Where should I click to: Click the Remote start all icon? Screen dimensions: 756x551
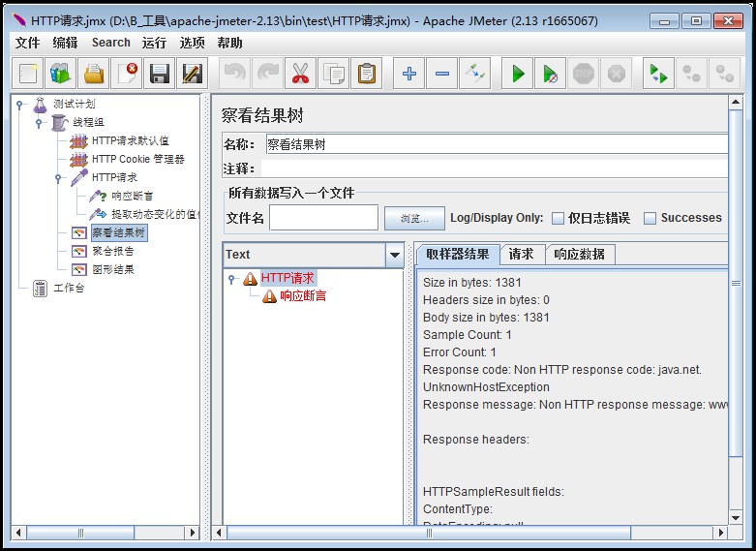[x=658, y=74]
